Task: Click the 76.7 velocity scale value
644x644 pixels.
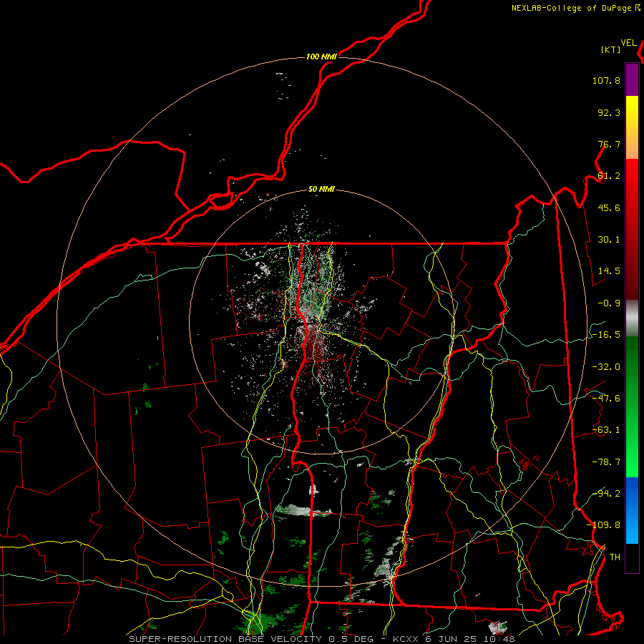Action: click(x=609, y=144)
